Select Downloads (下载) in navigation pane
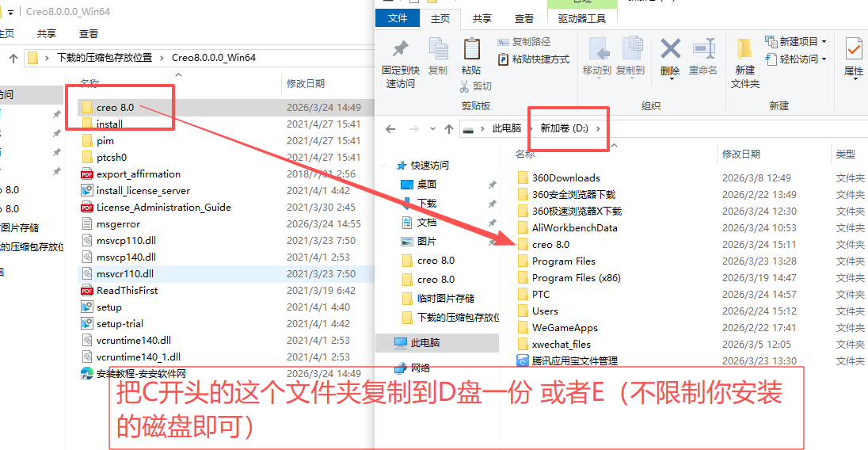The image size is (868, 450). pos(427,203)
